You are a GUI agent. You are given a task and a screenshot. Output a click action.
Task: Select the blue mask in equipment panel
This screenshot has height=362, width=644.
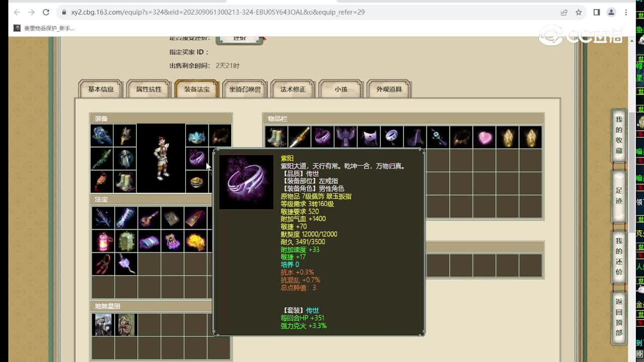tap(197, 136)
